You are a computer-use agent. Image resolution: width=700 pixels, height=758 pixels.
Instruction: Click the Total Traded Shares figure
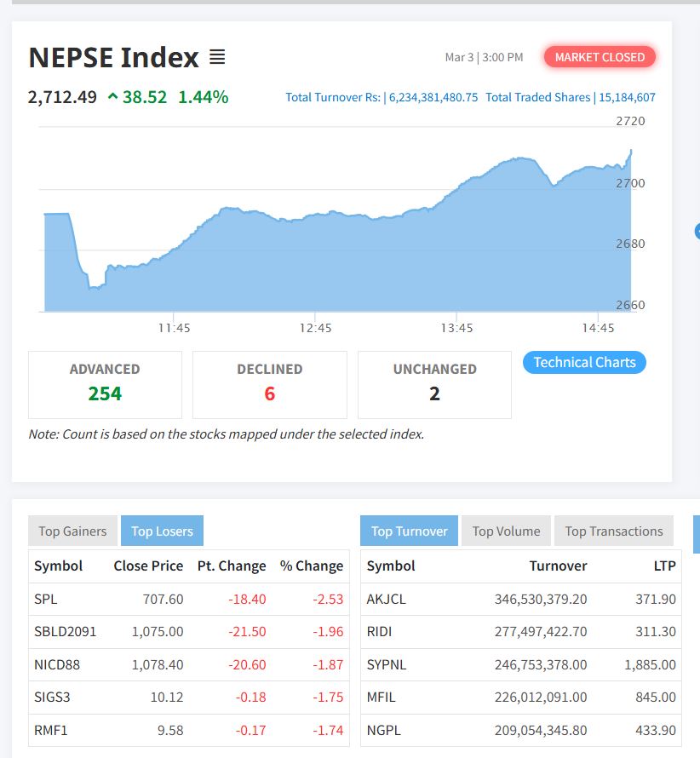(x=626, y=98)
